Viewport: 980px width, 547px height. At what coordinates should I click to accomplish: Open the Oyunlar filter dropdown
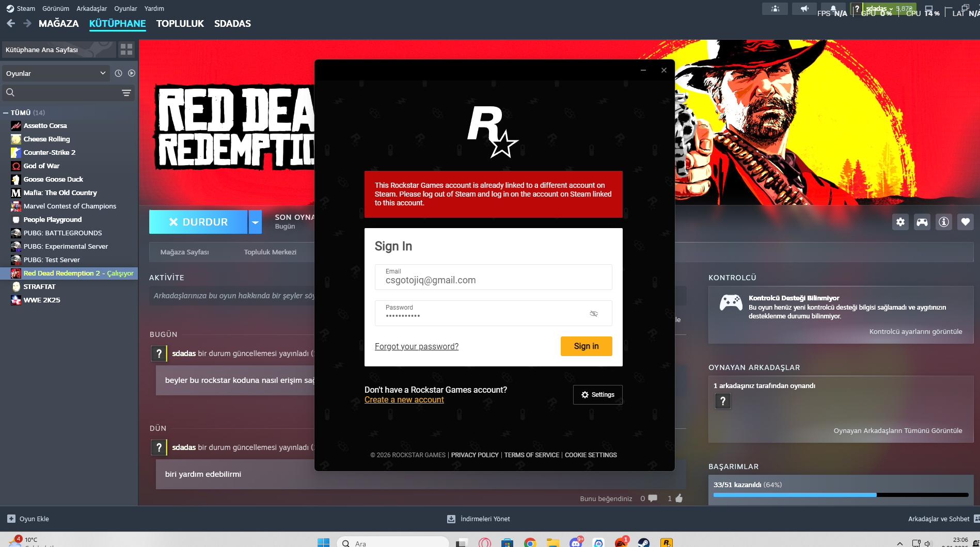click(56, 73)
